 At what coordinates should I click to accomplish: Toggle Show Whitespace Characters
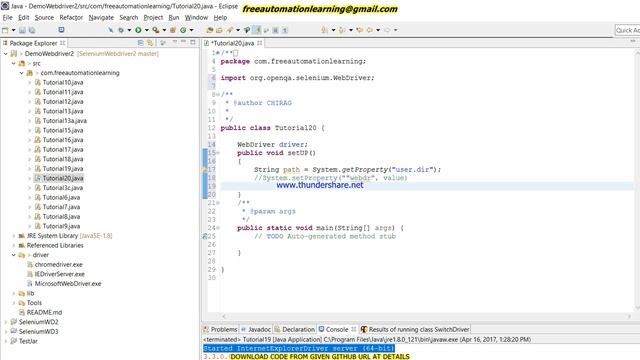[285, 30]
